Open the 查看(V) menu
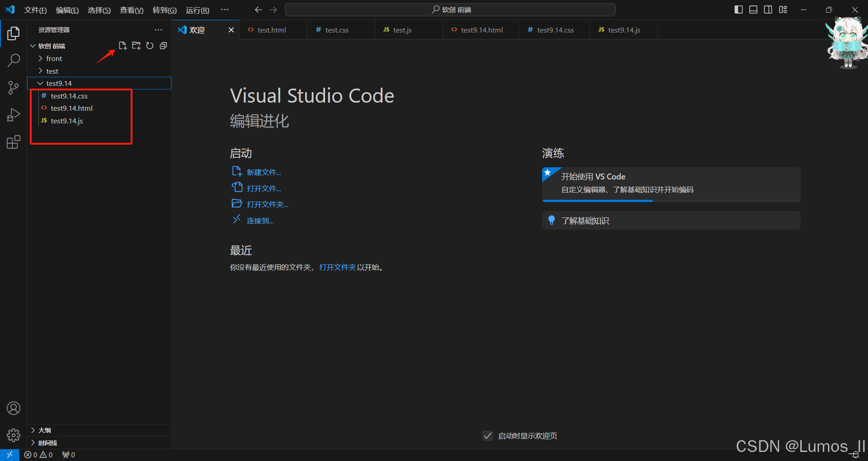 point(132,10)
